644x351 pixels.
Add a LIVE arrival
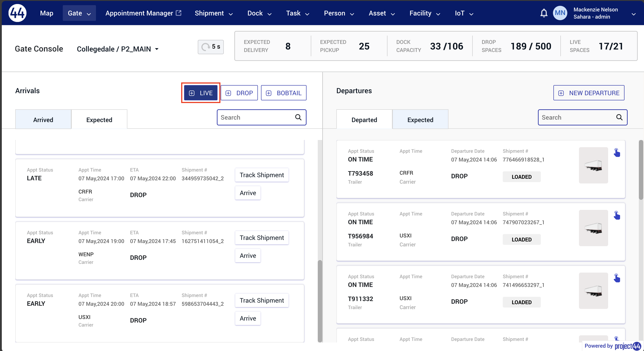201,93
